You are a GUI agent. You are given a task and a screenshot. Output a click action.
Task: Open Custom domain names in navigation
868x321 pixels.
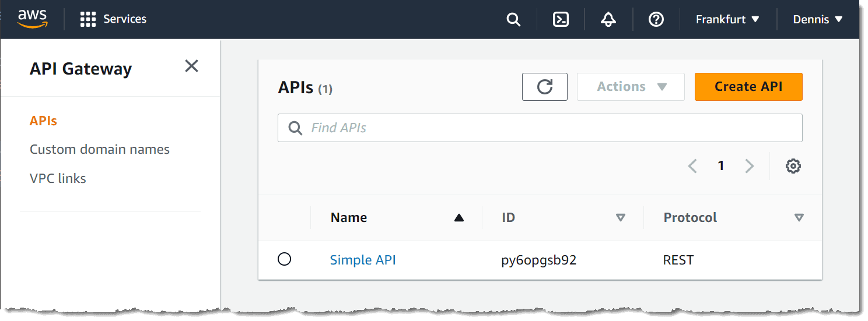[x=100, y=149]
